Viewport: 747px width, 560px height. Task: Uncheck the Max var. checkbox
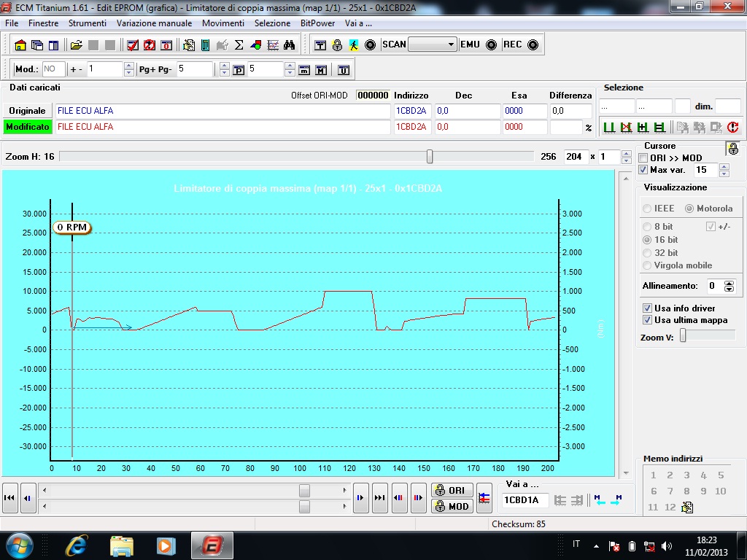(643, 170)
